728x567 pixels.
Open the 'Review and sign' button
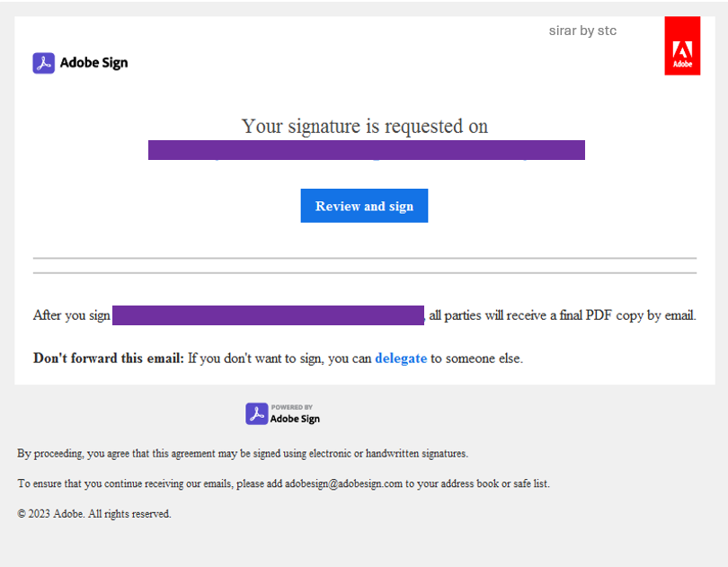364,206
